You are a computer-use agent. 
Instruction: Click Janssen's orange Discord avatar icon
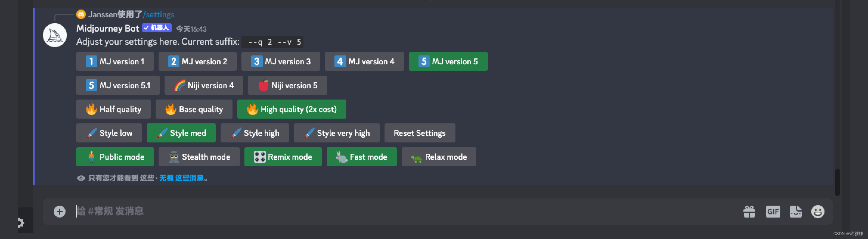click(81, 15)
